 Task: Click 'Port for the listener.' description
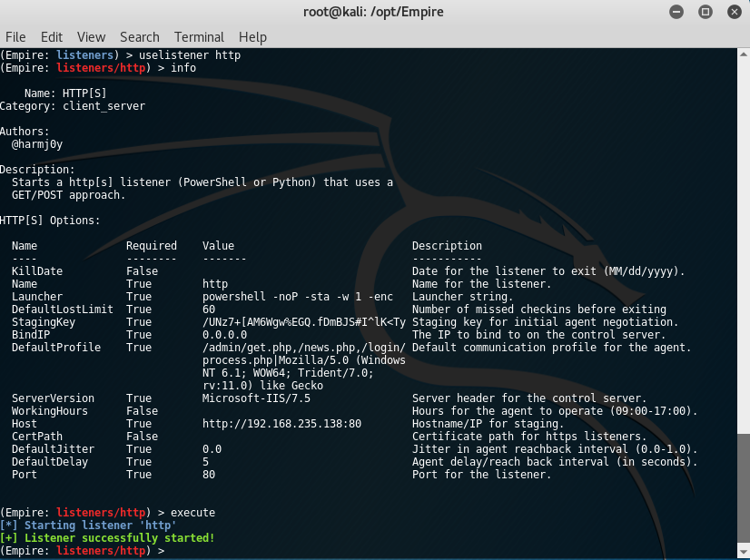click(x=481, y=475)
